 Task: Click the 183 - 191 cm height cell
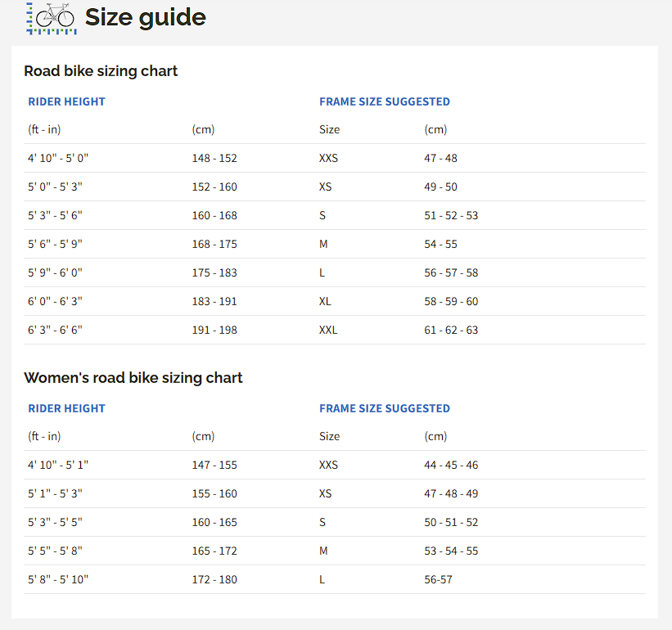point(214,301)
